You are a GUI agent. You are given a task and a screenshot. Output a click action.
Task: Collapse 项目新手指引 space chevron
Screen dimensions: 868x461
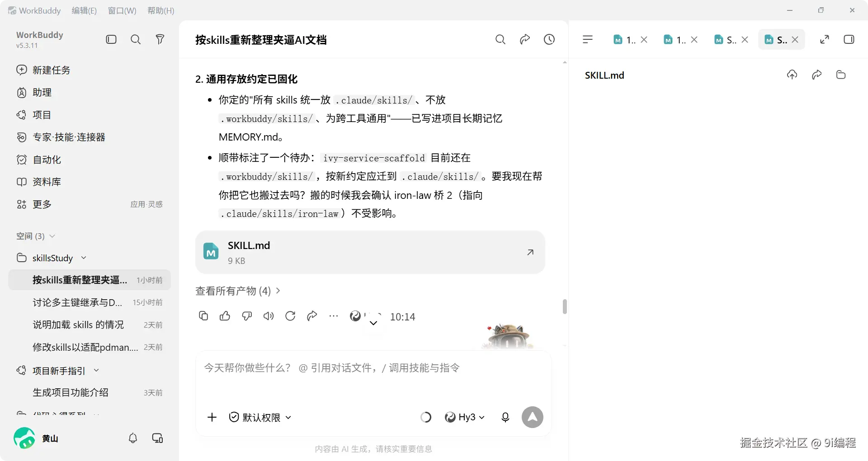coord(96,371)
